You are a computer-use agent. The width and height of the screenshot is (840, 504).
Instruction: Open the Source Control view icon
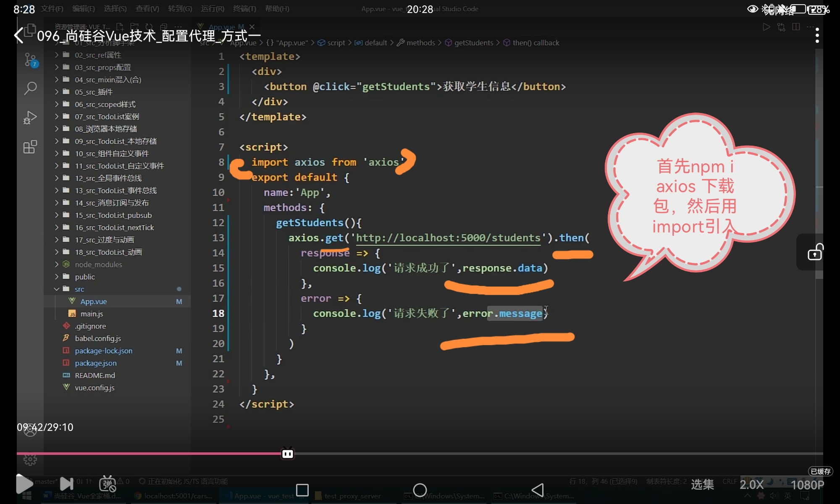pos(30,60)
